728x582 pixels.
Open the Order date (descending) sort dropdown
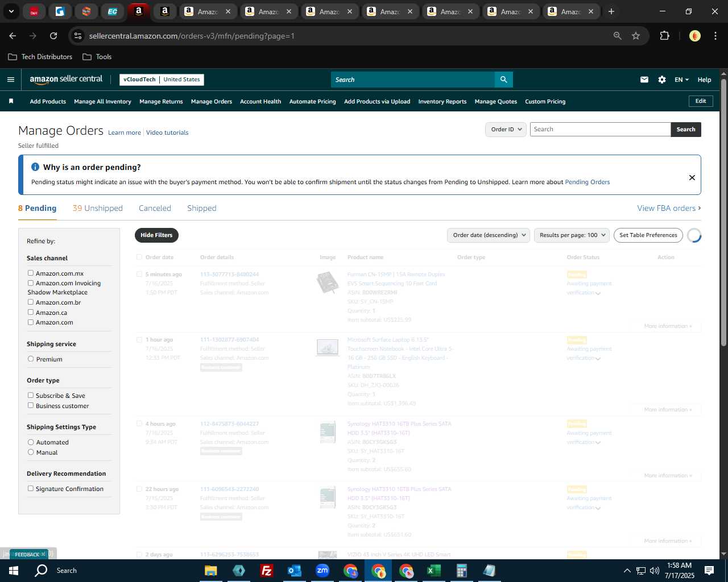point(489,235)
